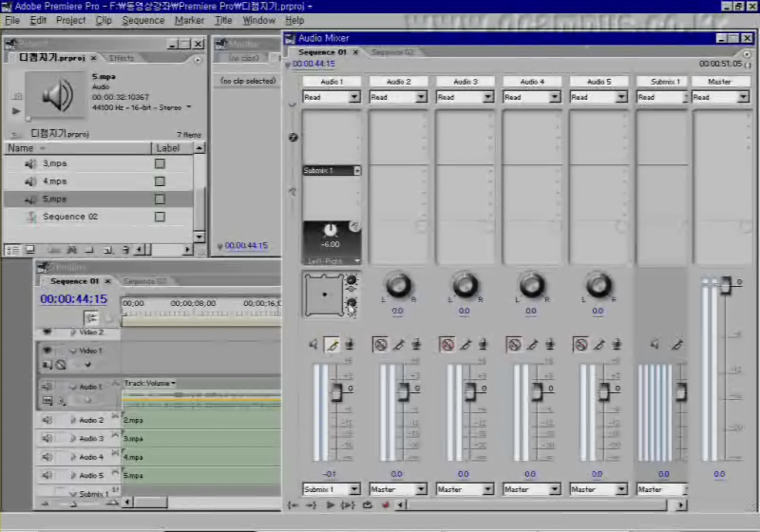Click Play In to Out in Audio Mixer
Screen dimensions: 760x532
[x=348, y=504]
